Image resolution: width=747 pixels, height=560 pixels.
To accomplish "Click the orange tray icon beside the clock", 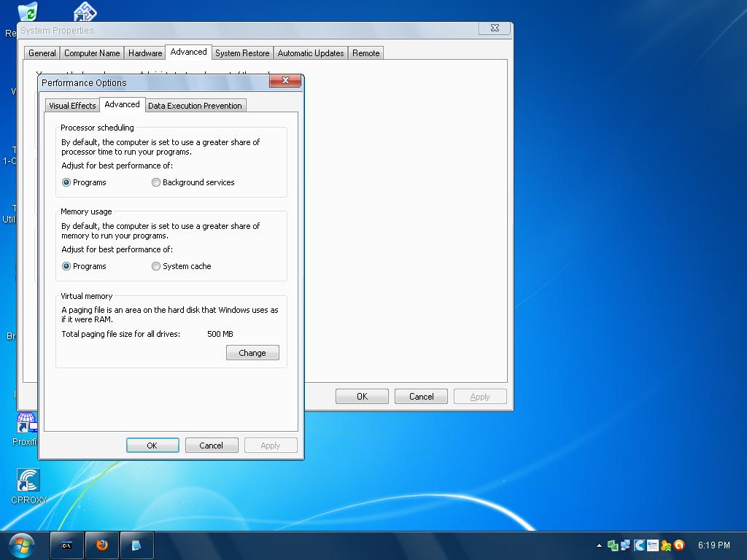I will pos(679,545).
